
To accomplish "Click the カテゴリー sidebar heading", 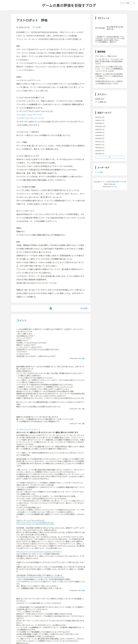I will (102, 94).
